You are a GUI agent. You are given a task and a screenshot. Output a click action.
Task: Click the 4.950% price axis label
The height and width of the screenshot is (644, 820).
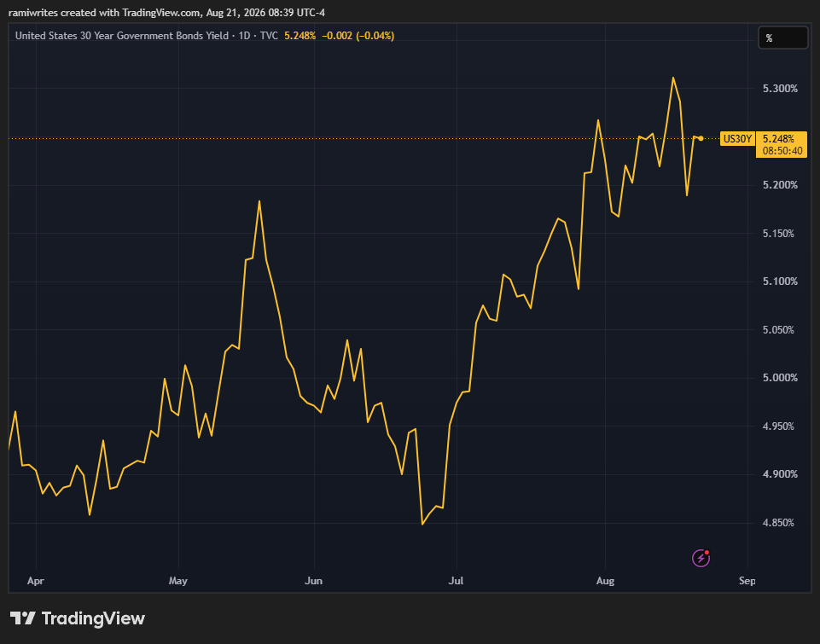click(x=778, y=426)
